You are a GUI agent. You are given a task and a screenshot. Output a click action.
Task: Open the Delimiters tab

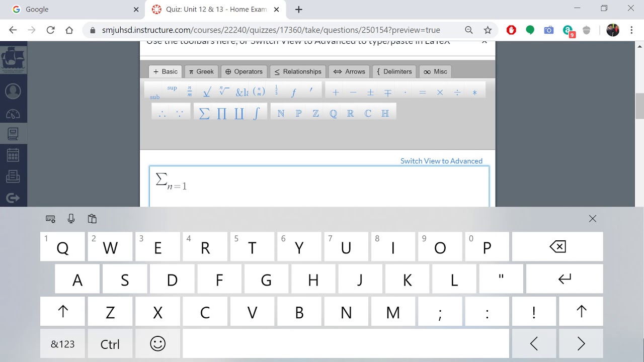pos(394,71)
